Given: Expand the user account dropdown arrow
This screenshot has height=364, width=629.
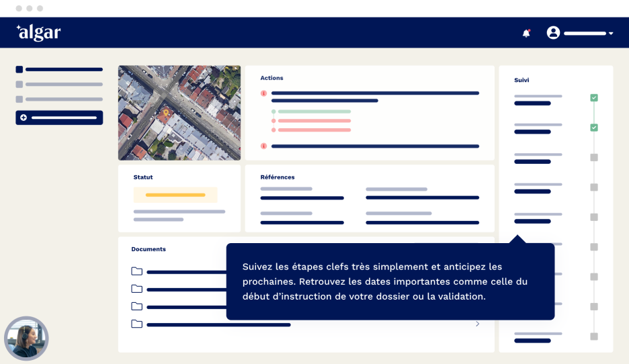Looking at the screenshot, I should click(x=611, y=34).
